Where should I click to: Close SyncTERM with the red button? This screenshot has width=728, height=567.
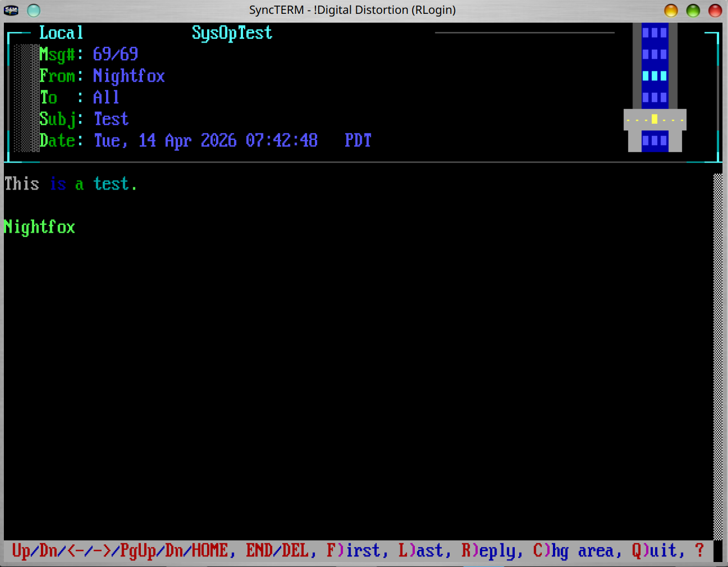pos(715,11)
